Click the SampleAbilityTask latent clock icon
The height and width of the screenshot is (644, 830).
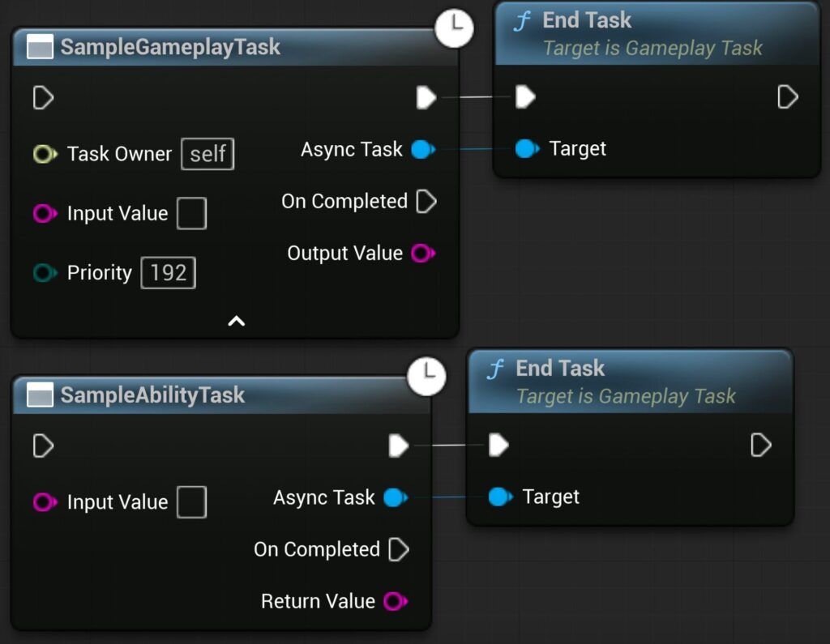point(426,377)
